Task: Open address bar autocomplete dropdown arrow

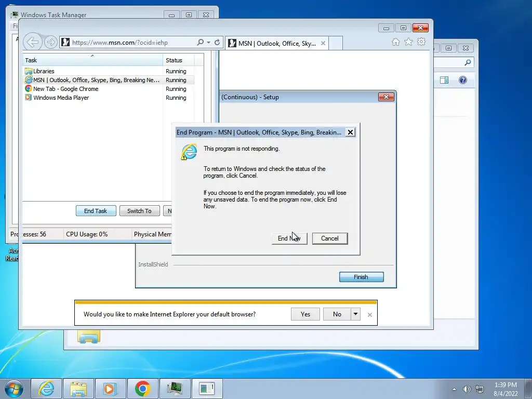Action: pos(208,43)
